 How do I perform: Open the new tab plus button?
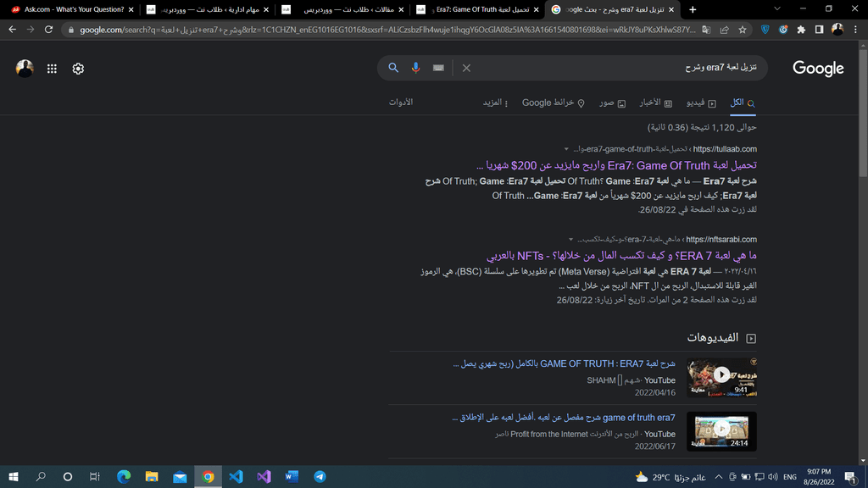tap(693, 9)
